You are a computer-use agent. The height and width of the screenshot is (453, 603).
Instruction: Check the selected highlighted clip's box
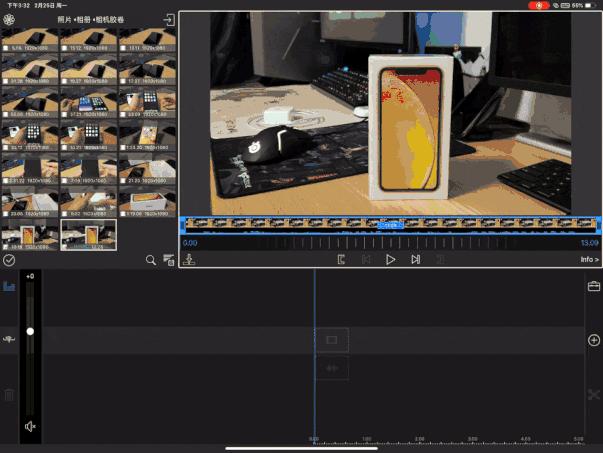tap(64, 246)
